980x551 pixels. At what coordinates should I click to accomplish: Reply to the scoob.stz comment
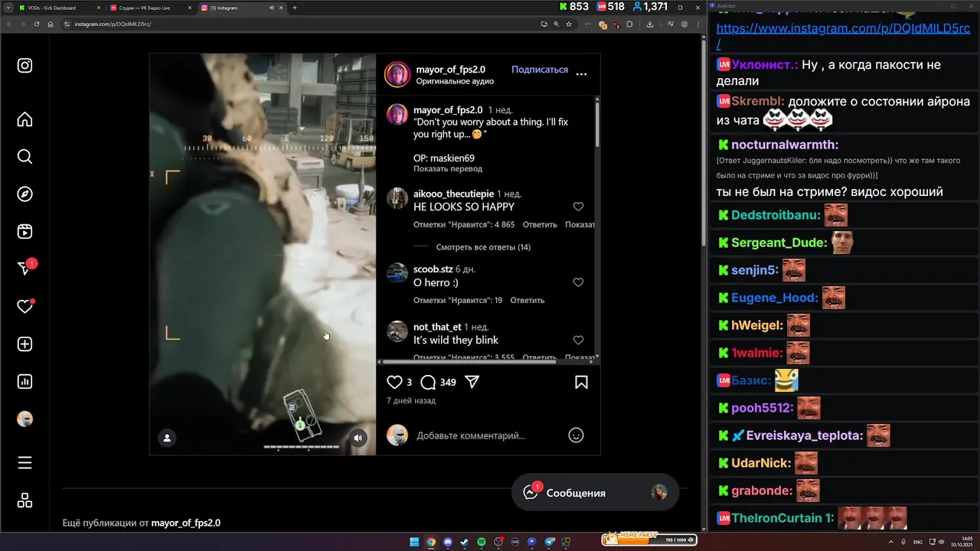[x=528, y=301]
